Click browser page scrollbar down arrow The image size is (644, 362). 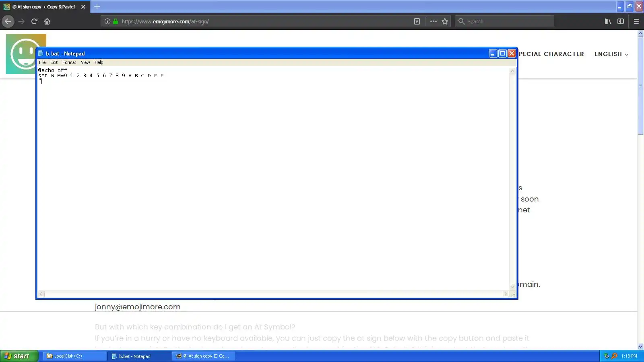[640, 346]
